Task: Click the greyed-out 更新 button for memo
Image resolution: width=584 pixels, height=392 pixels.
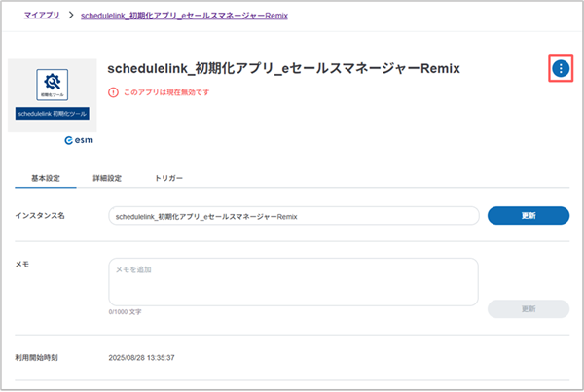Action: (528, 308)
